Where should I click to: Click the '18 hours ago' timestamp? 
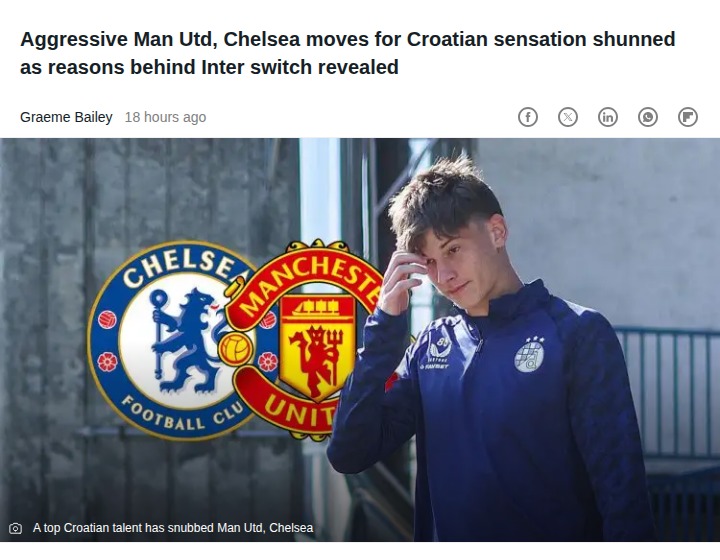(165, 118)
